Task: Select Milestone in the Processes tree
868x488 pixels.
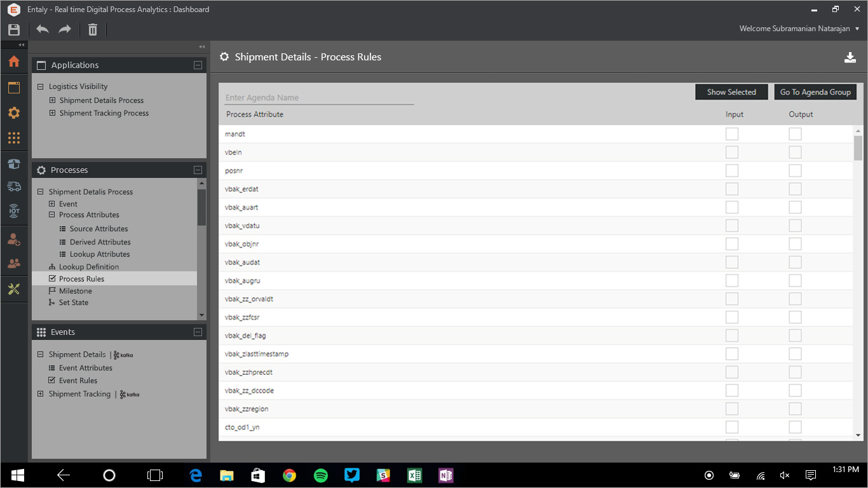Action: tap(75, 291)
